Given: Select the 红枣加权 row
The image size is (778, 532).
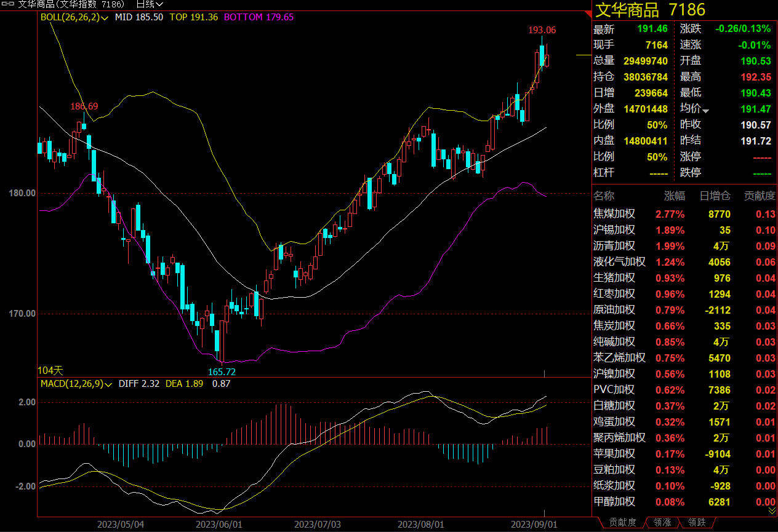Looking at the screenshot, I should tap(684, 294).
